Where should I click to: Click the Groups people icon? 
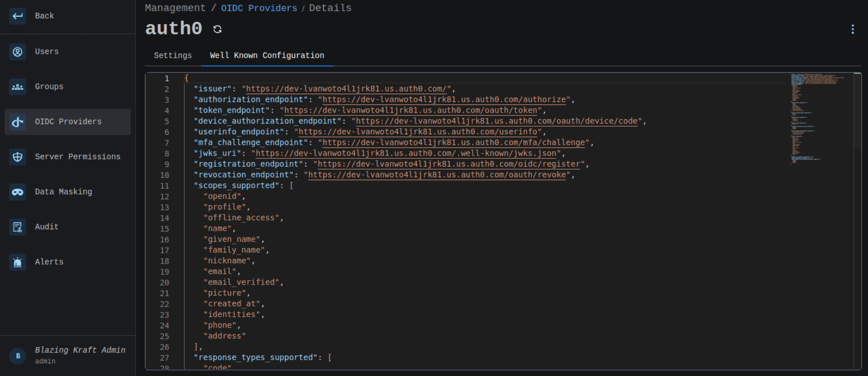click(x=18, y=87)
